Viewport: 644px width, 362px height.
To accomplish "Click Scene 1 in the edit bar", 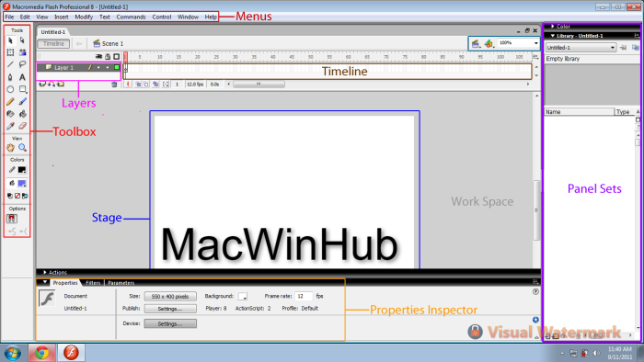I will [x=109, y=43].
